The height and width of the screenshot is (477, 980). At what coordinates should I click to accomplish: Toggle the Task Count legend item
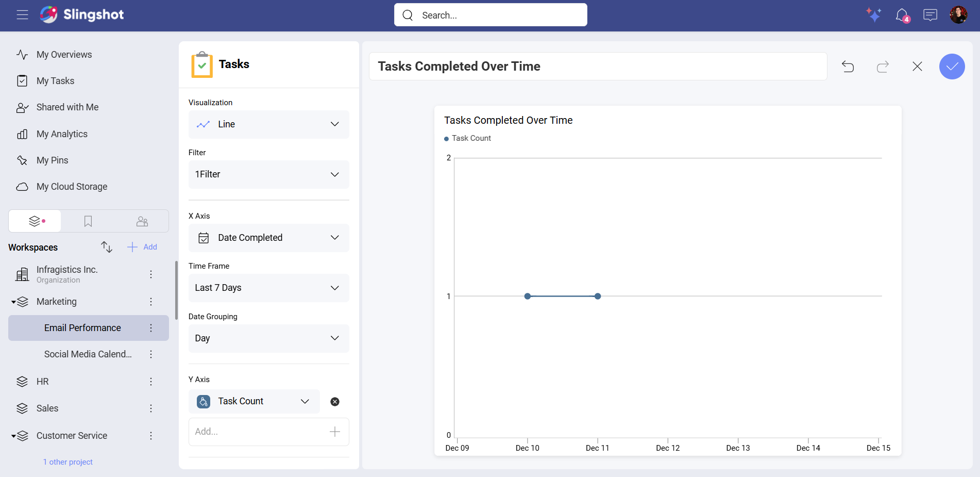467,138
